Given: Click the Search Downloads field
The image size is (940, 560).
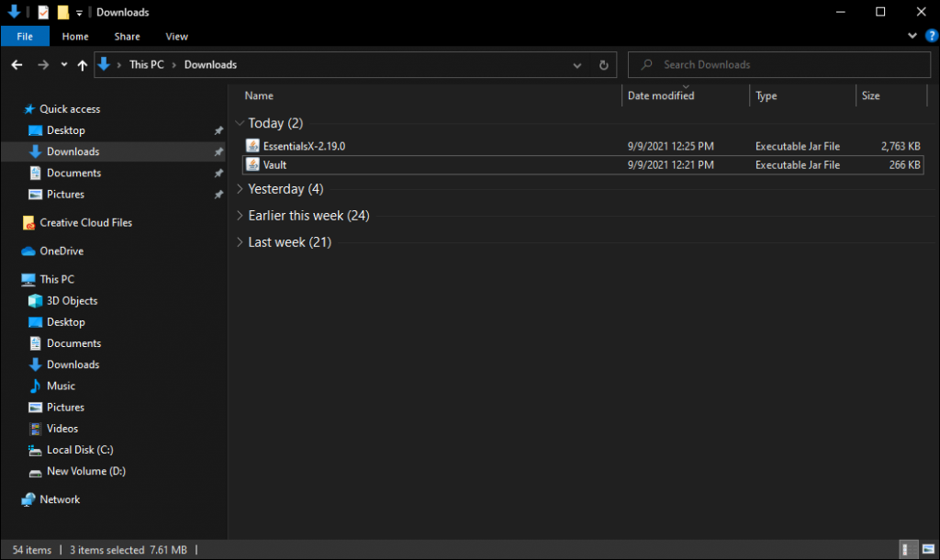Looking at the screenshot, I should 778,65.
